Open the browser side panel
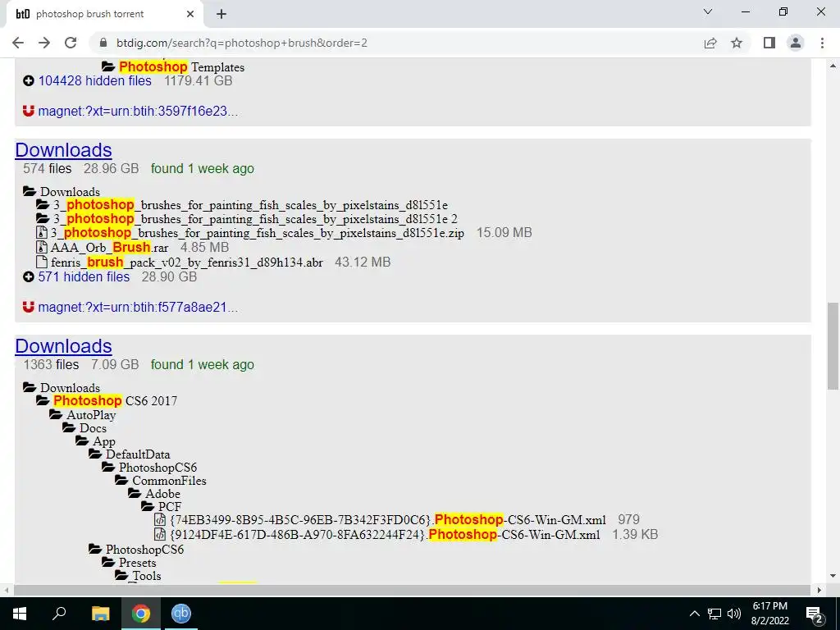Screen dimensions: 840x630 (769, 43)
